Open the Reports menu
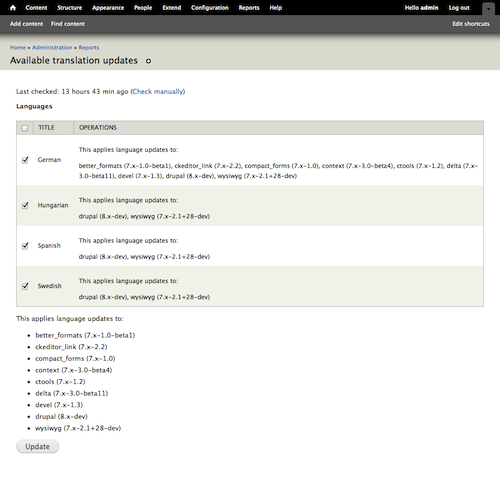Image resolution: width=500 pixels, height=487 pixels. 249,8
